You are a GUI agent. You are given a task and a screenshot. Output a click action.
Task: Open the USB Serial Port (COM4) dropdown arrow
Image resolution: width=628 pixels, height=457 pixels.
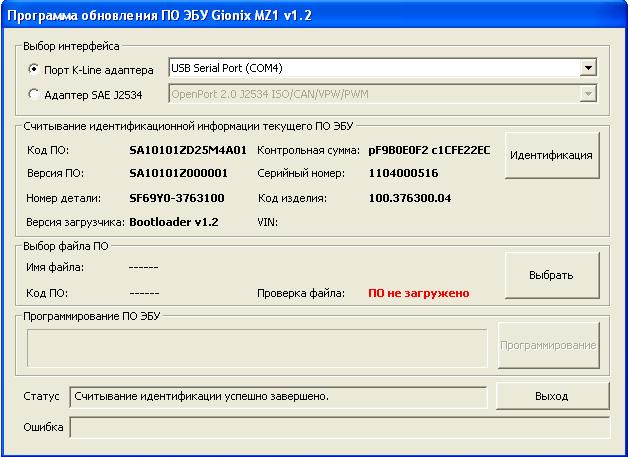[588, 69]
